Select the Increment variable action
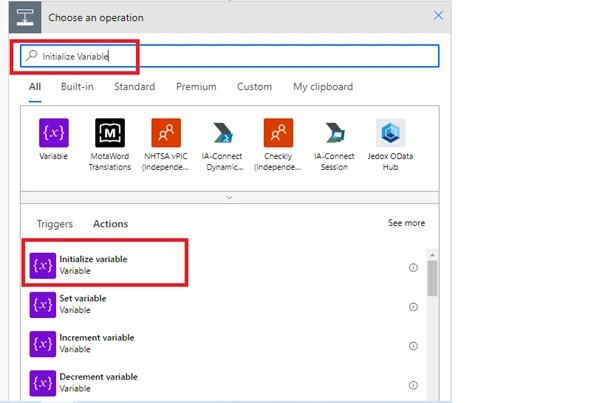The image size is (605, 403). point(224,344)
